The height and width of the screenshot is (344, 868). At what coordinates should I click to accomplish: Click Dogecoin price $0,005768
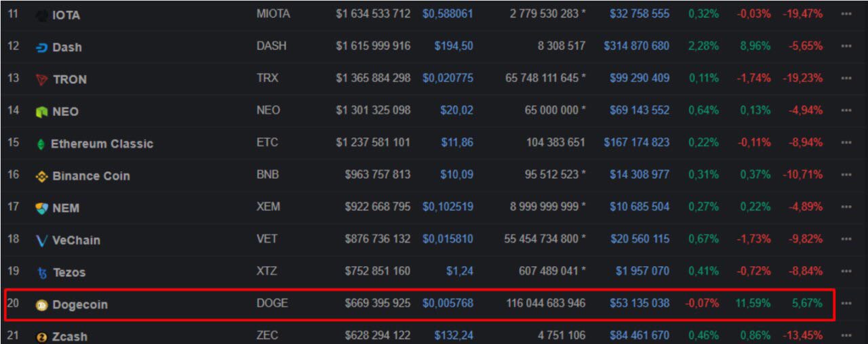pyautogui.click(x=448, y=303)
